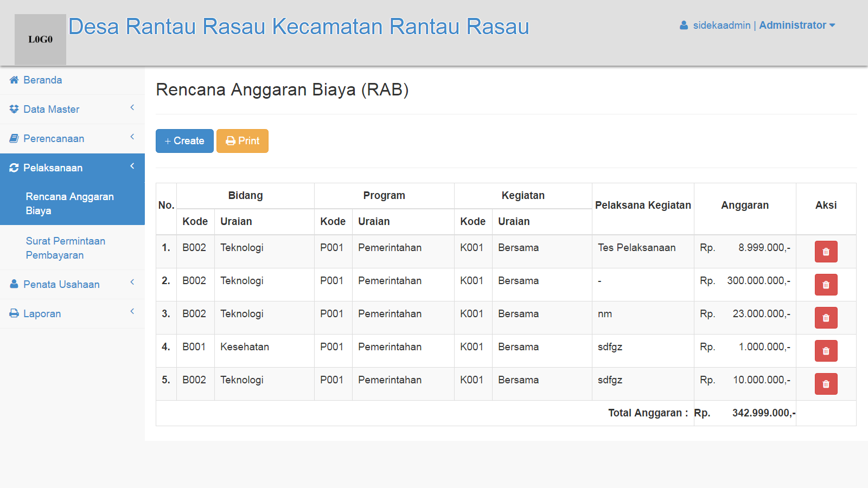
Task: Delete the Kesehatan row using trash icon
Action: (826, 351)
